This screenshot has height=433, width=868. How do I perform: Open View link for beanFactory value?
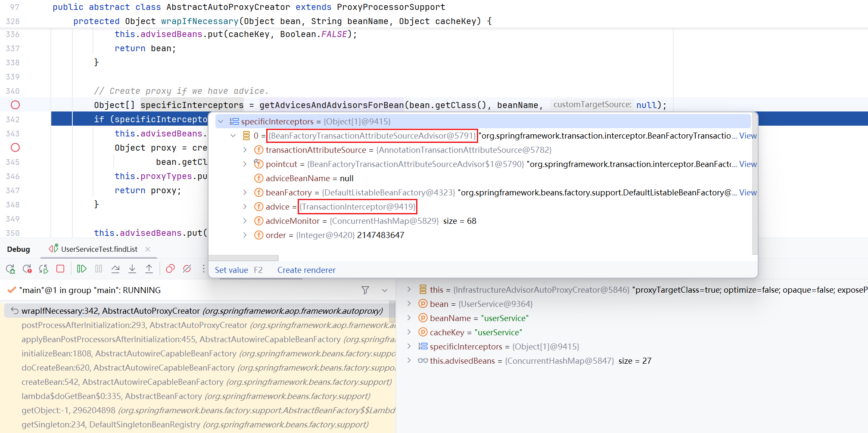748,192
